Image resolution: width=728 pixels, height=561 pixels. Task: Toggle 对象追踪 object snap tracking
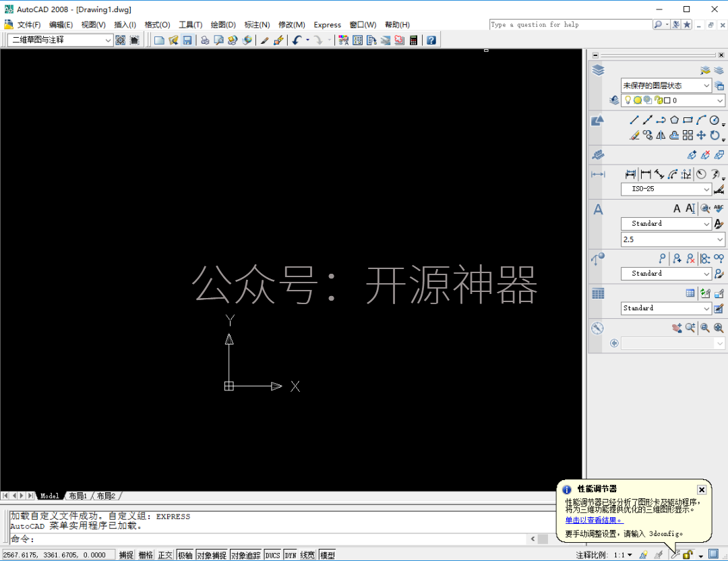(x=246, y=555)
